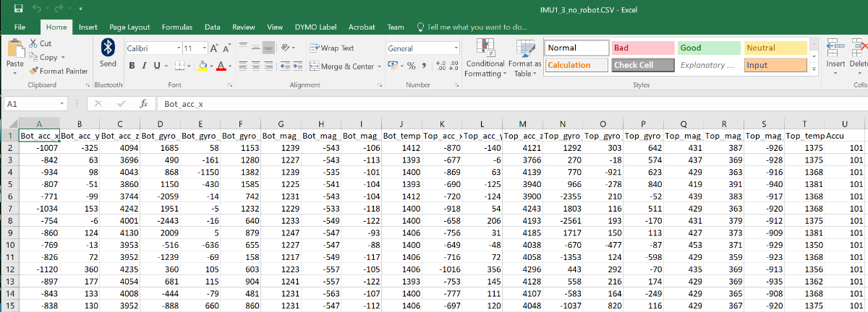Image resolution: width=868 pixels, height=312 pixels.
Task: Increase font size with the large A icon
Action: pyautogui.click(x=214, y=48)
